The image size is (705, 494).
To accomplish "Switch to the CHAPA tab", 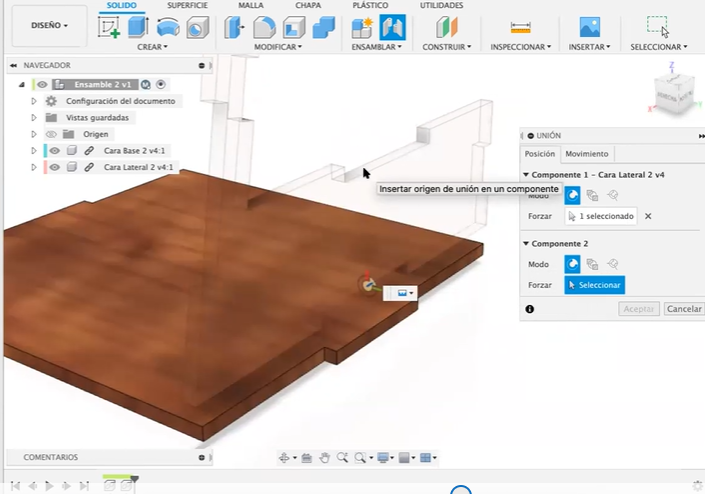I will pos(308,5).
